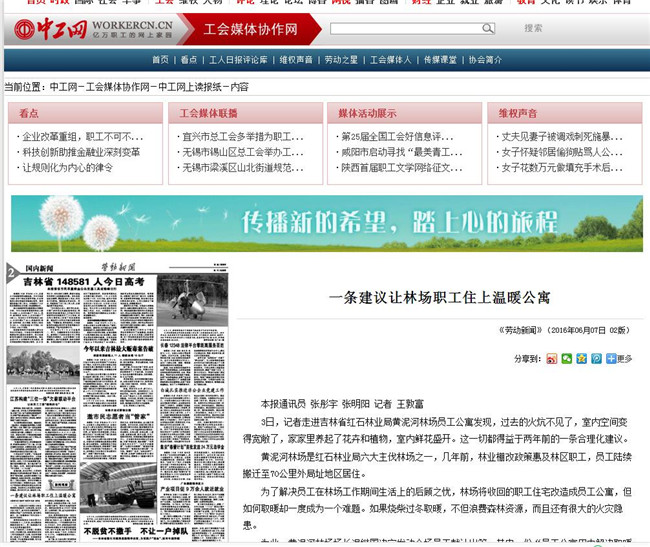
Task: Open 第25届全国工会好信息评 news link
Action: pyautogui.click(x=397, y=137)
